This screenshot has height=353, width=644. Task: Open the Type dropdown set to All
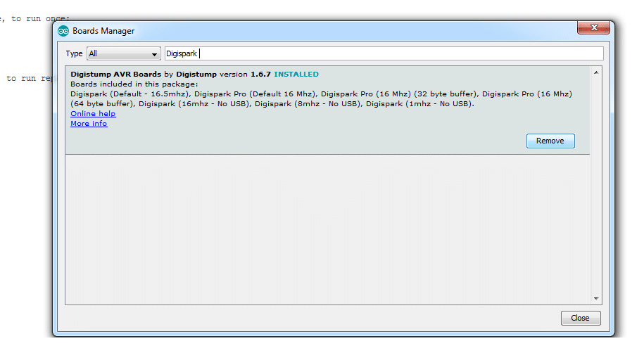click(124, 53)
